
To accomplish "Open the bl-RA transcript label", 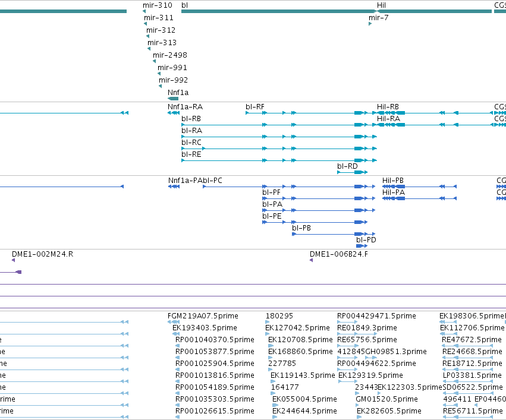I will [x=191, y=131].
